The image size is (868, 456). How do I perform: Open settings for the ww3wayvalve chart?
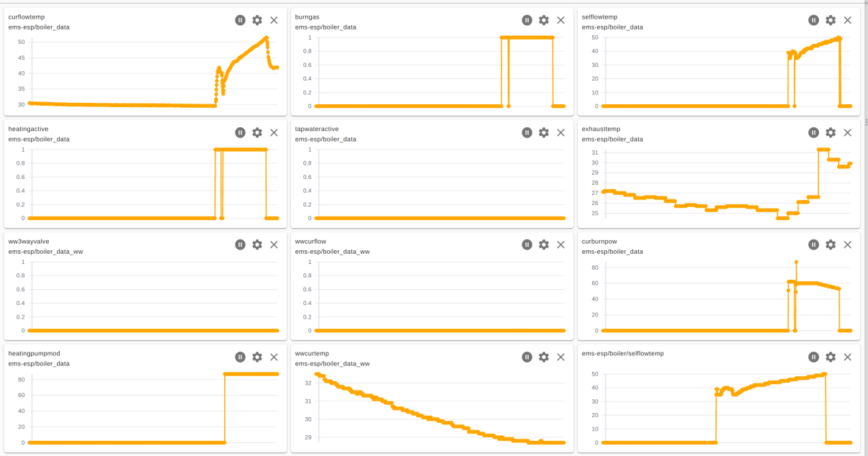(257, 245)
